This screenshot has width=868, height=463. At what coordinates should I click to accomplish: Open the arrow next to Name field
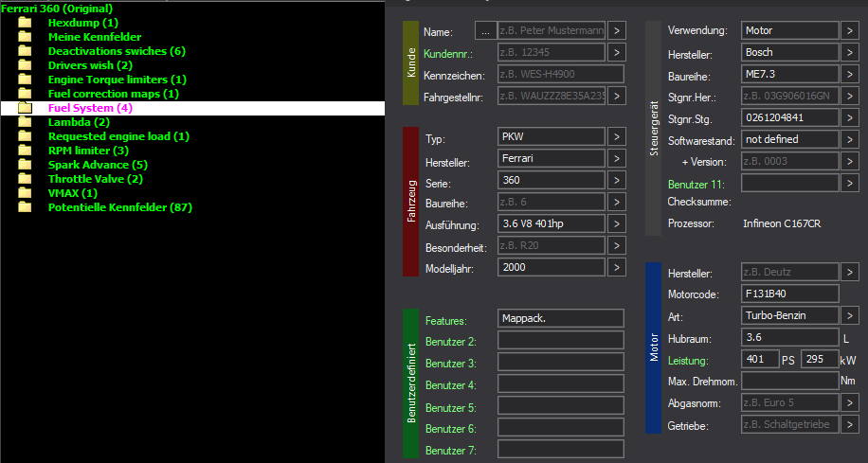pos(617,30)
